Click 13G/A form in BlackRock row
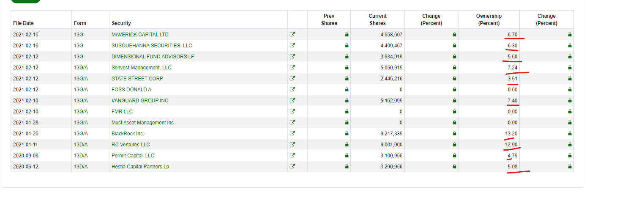 point(81,134)
